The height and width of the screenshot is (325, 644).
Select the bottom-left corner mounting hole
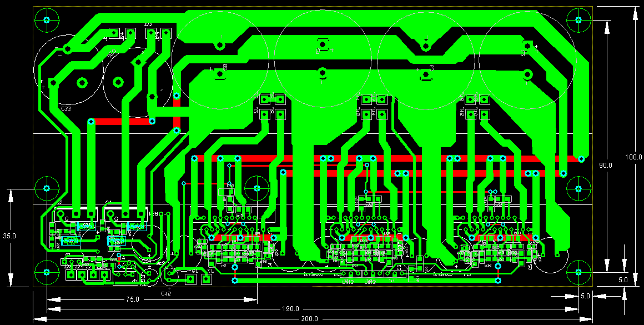[47, 272]
